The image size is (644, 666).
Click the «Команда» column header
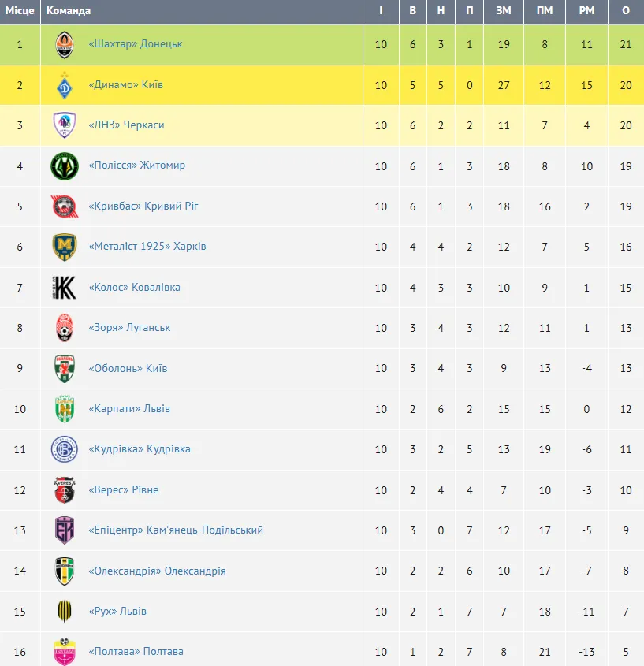[x=69, y=11]
